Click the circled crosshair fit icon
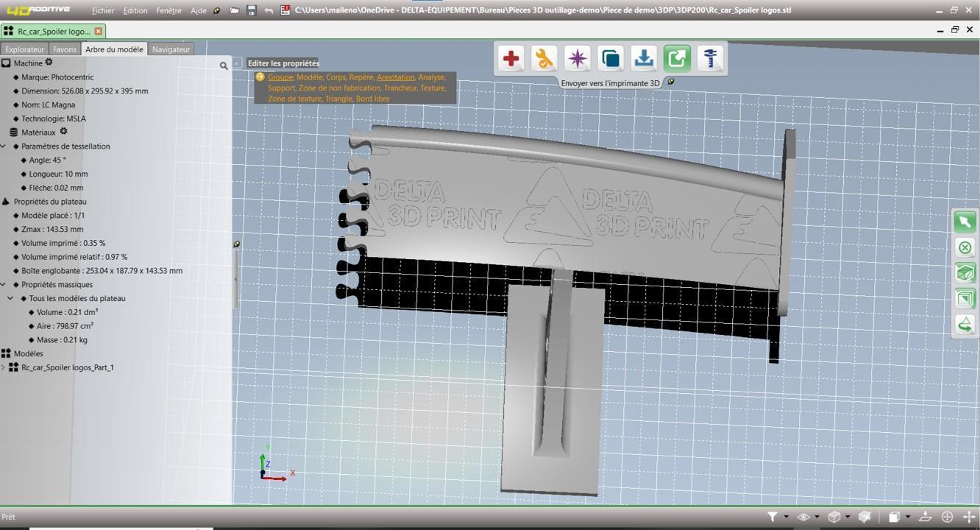The image size is (980, 530). 948,517
